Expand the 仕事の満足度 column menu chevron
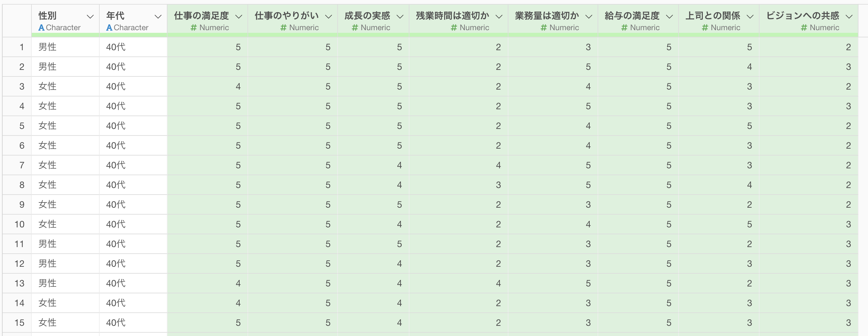Viewport: 868px width, 336px height. click(x=239, y=16)
